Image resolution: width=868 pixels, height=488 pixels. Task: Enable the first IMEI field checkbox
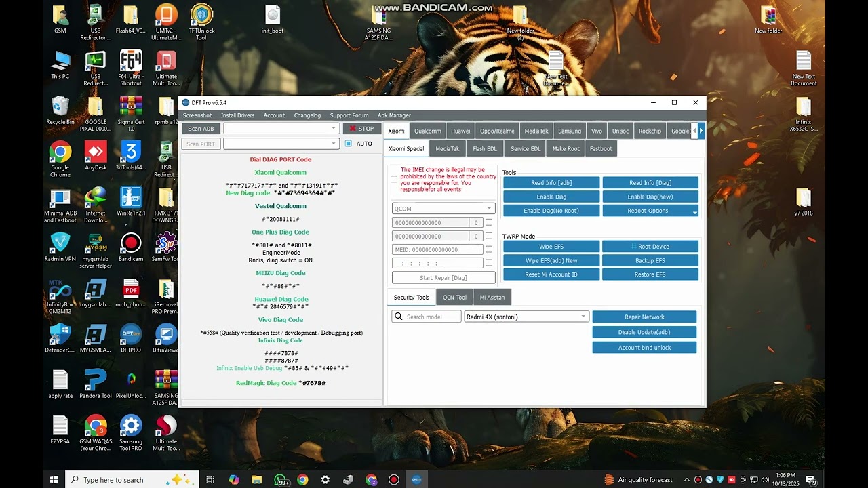(x=489, y=222)
